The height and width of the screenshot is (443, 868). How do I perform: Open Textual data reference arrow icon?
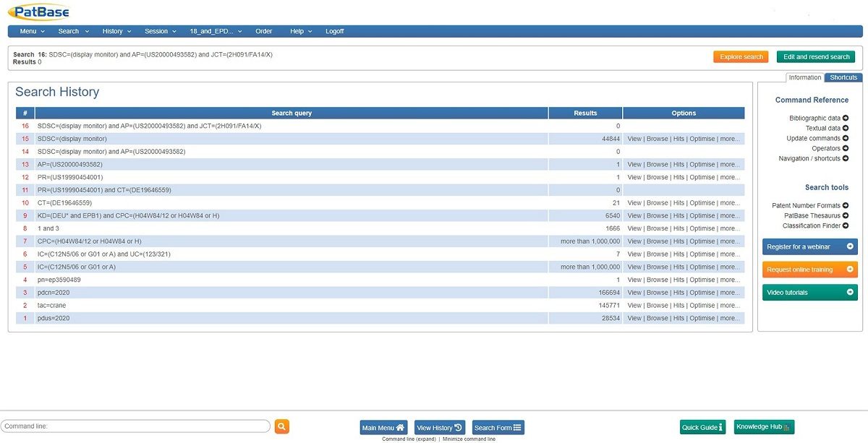click(x=846, y=128)
